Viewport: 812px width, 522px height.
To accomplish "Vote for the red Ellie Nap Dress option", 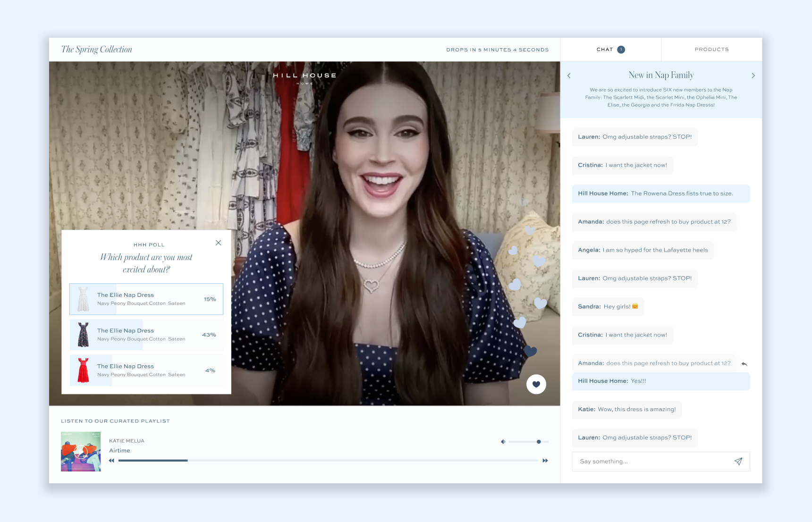I will pyautogui.click(x=146, y=370).
